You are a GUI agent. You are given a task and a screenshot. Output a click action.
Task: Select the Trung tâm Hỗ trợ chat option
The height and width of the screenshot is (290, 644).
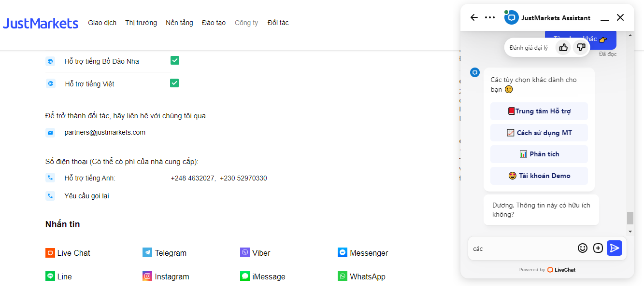539,111
